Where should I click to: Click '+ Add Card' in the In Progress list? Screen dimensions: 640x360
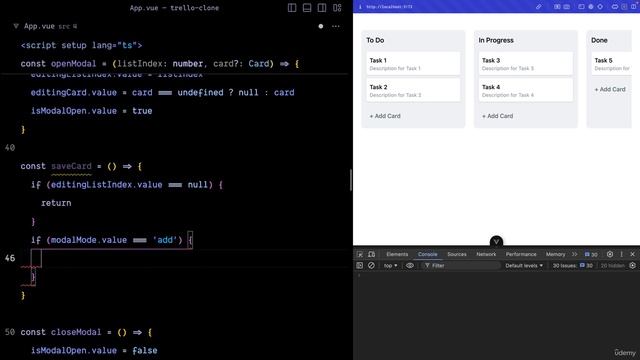click(x=497, y=116)
